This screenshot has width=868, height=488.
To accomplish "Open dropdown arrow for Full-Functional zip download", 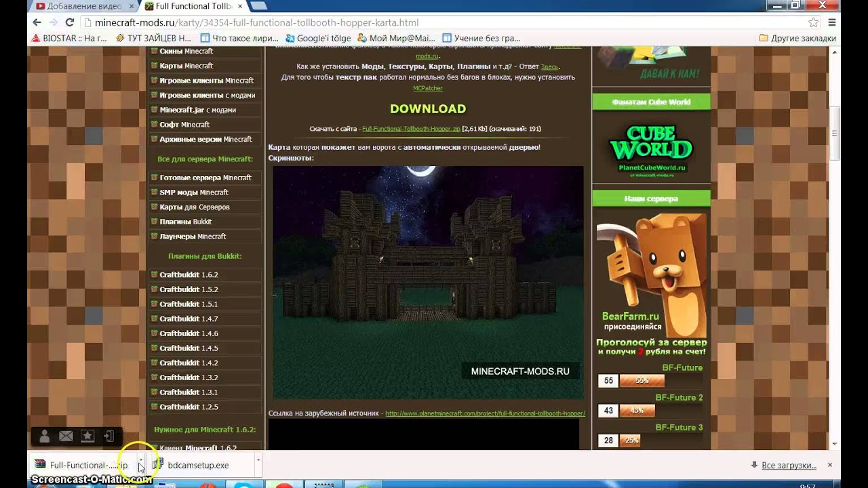I will 140,461.
